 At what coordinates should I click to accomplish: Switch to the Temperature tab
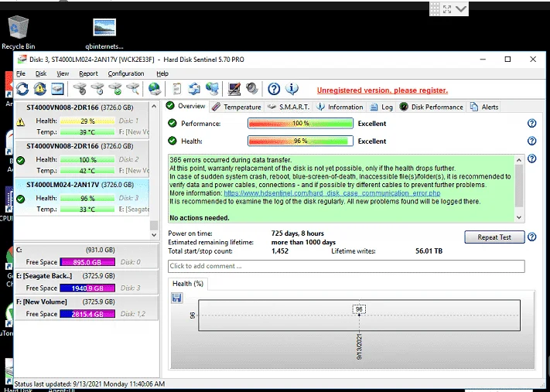pos(237,107)
